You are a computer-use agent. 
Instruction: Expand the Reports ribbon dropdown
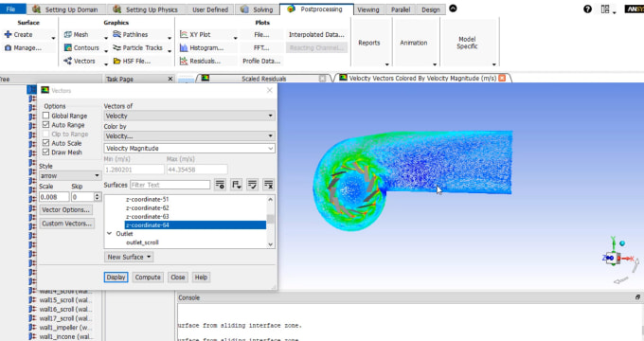(387, 64)
